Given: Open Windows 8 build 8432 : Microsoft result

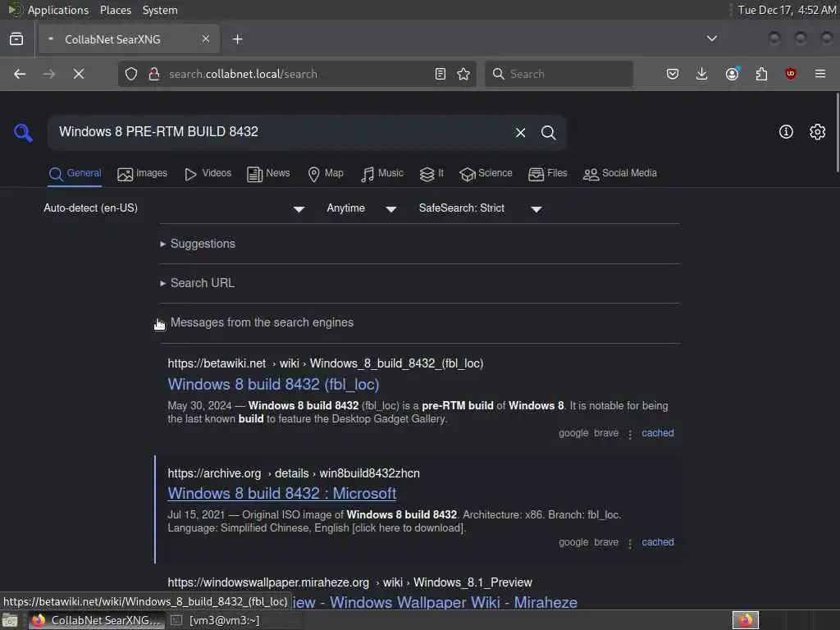Looking at the screenshot, I should 282,493.
